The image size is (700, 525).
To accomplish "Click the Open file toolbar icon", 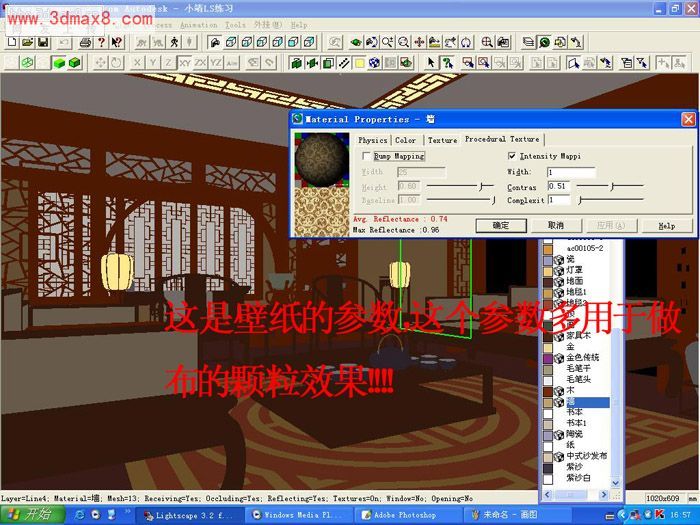I will 27,43.
